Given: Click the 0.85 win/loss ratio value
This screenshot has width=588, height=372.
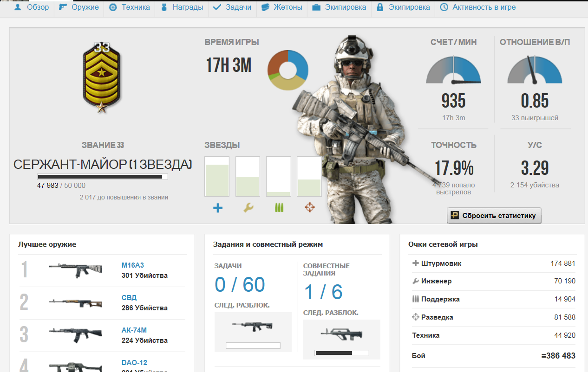Looking at the screenshot, I should tap(535, 101).
